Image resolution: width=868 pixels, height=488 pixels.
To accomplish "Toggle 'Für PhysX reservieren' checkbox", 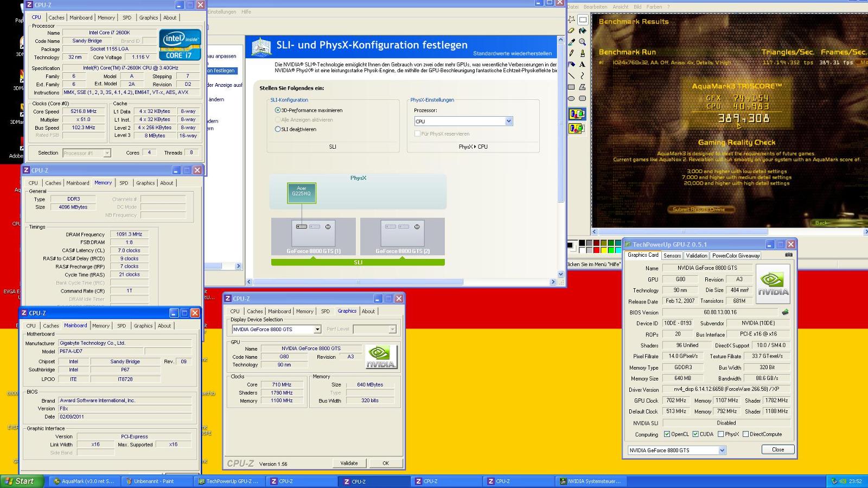I will click(417, 134).
